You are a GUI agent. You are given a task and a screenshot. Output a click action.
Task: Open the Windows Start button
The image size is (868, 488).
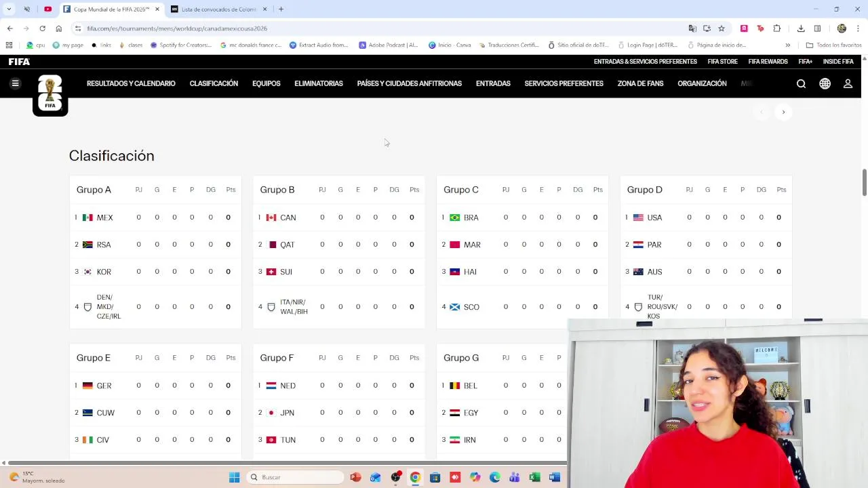[235, 477]
